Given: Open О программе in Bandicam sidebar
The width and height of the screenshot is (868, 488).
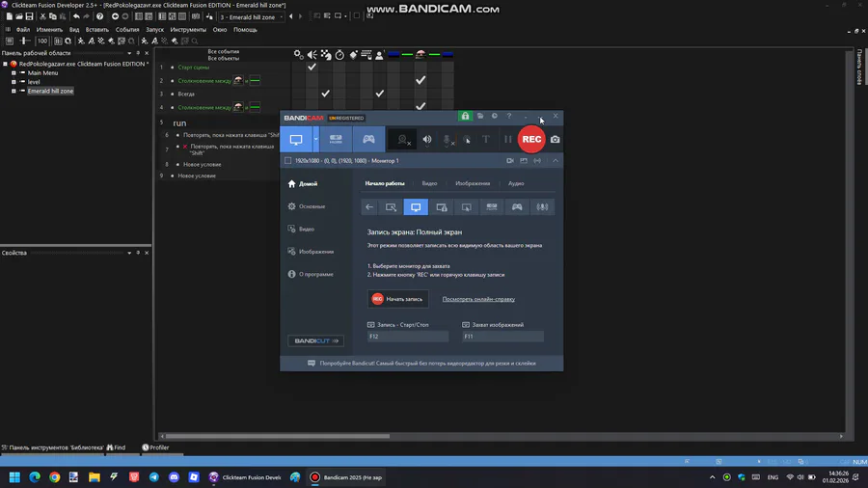Looking at the screenshot, I should 311,275.
